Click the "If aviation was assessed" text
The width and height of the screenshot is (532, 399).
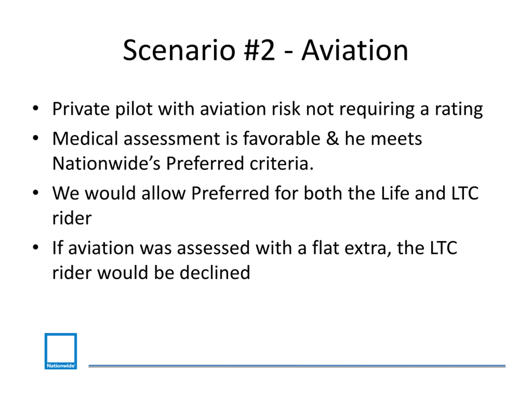tap(151, 248)
